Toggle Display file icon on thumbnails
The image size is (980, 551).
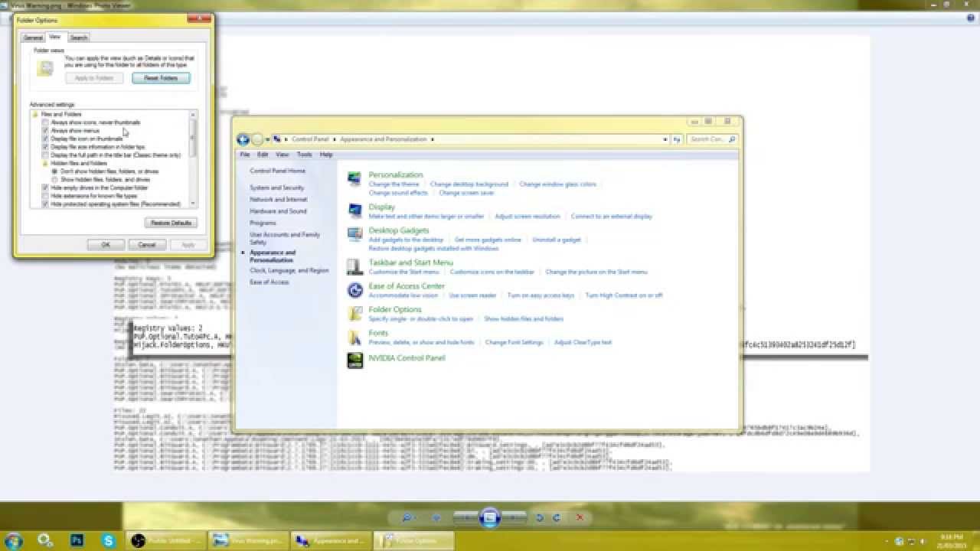click(46, 139)
